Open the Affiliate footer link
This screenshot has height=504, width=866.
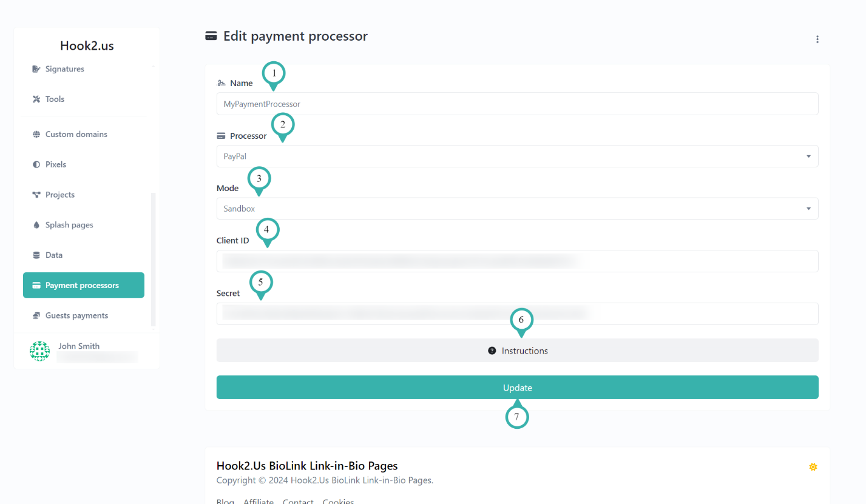(x=259, y=500)
